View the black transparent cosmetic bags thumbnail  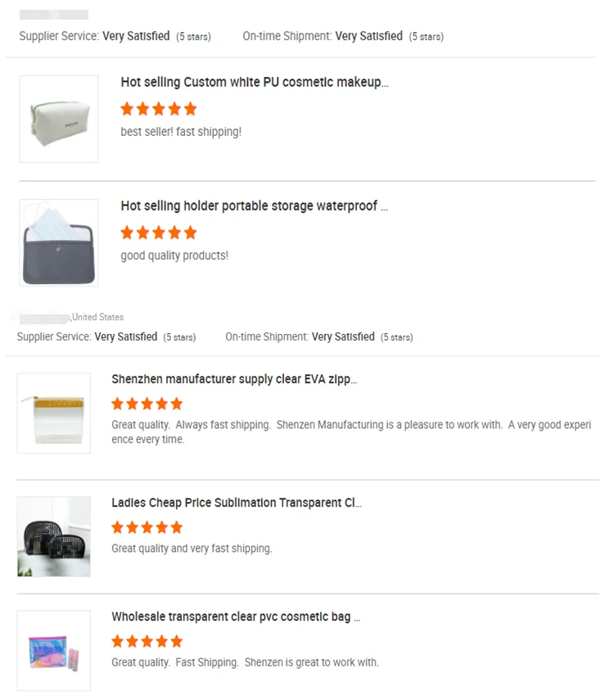pos(54,536)
